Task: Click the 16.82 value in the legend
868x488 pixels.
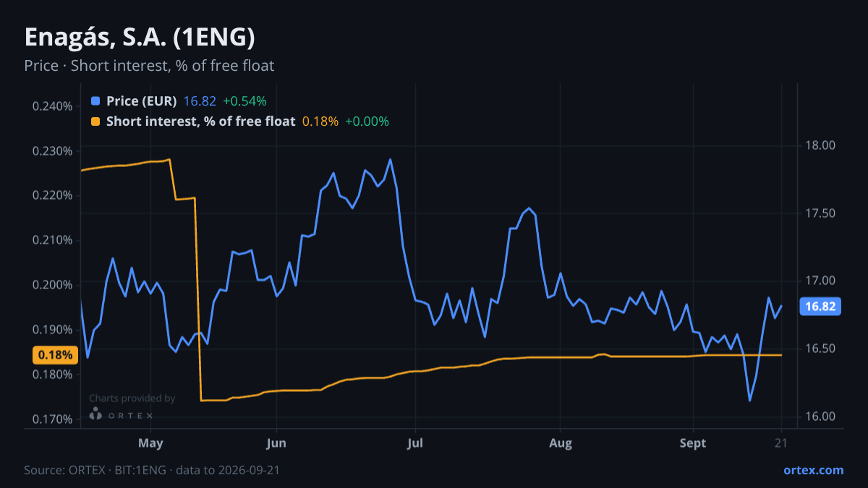Action: [200, 101]
